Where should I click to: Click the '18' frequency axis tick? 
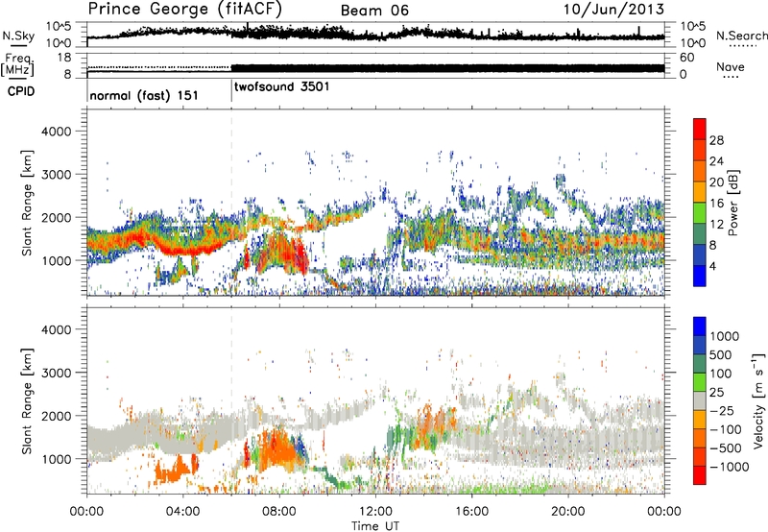[64, 58]
